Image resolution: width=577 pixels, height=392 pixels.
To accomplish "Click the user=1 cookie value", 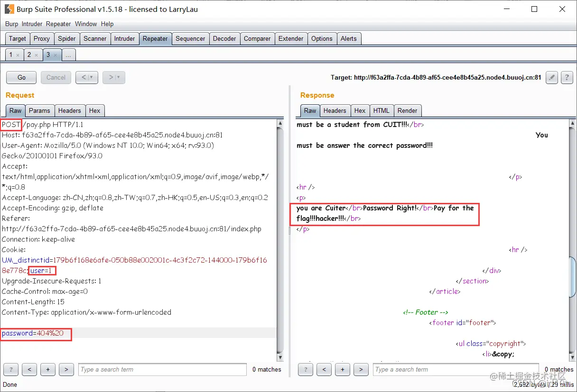I will (x=41, y=271).
